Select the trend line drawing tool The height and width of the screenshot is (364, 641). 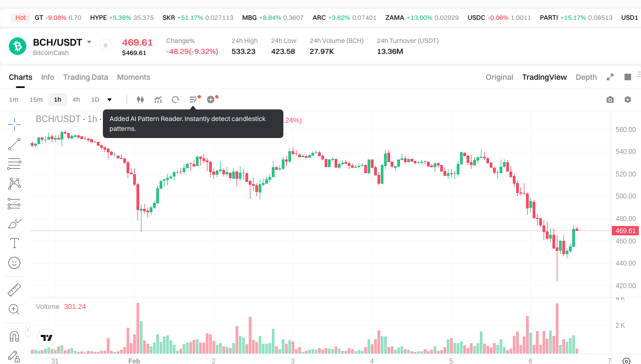[14, 144]
